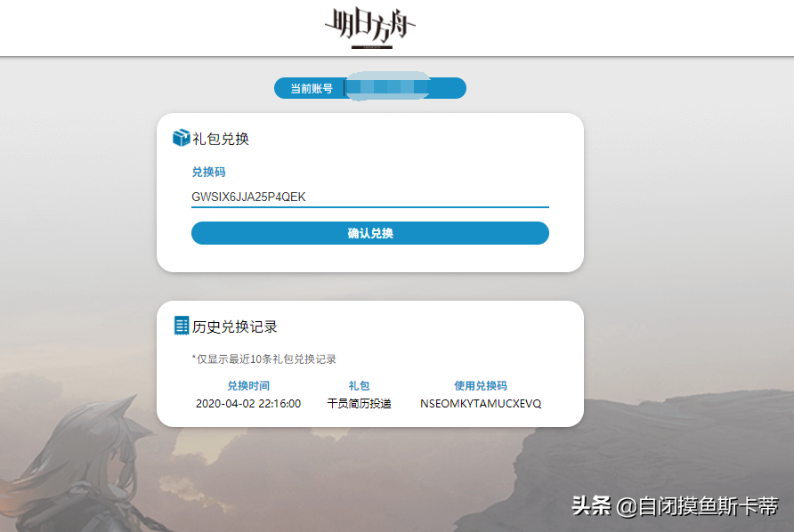The width and height of the screenshot is (794, 532).
Task: Click the gift box icon beside 礼包兑换
Action: pos(181,138)
